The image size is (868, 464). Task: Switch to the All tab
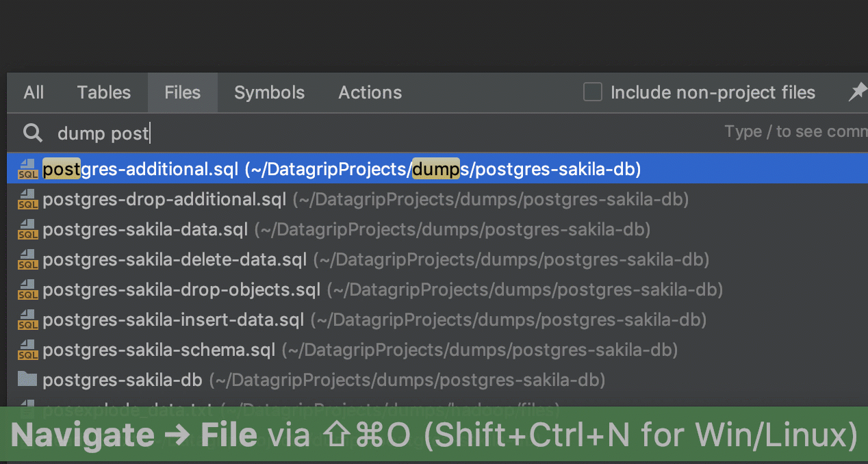pyautogui.click(x=34, y=92)
